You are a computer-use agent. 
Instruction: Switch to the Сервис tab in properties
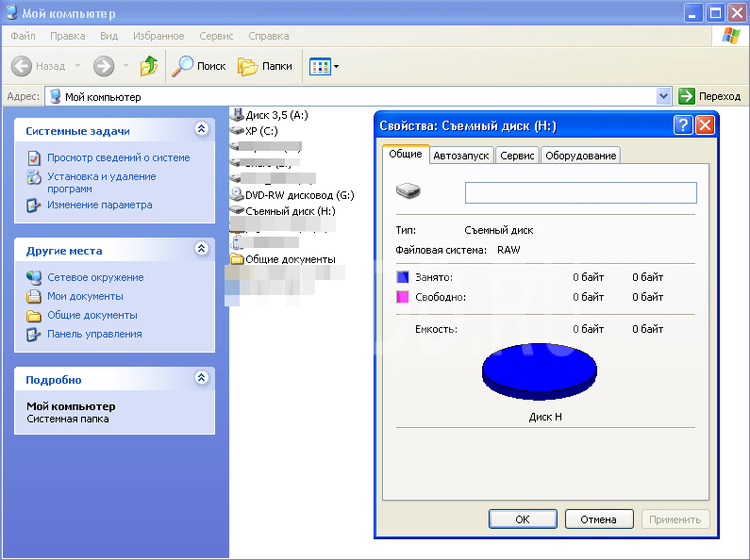coord(517,156)
